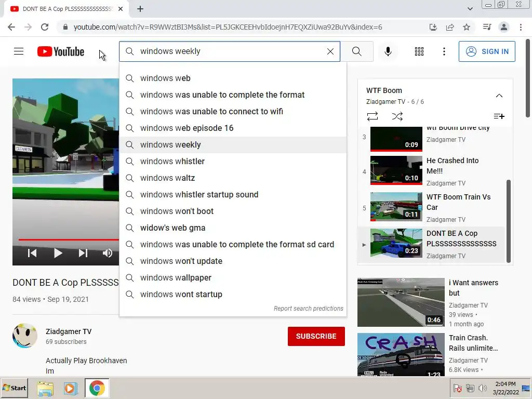Share this page from address bar
Image resolution: width=532 pixels, height=399 pixels.
[x=450, y=27]
